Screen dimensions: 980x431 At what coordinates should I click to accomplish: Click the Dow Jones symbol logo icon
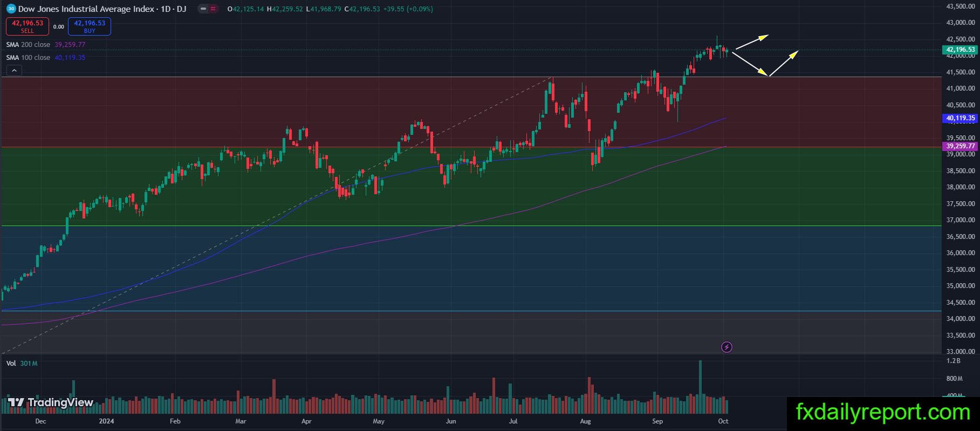pos(11,9)
